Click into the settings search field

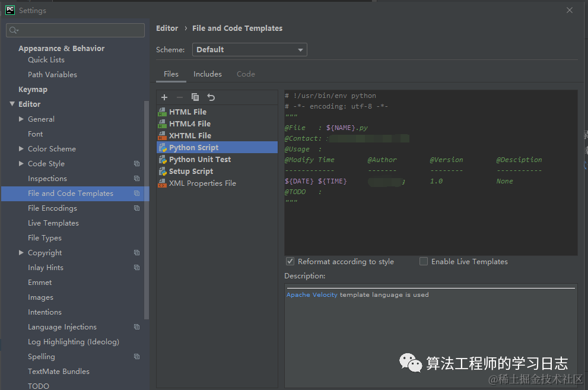(75, 30)
